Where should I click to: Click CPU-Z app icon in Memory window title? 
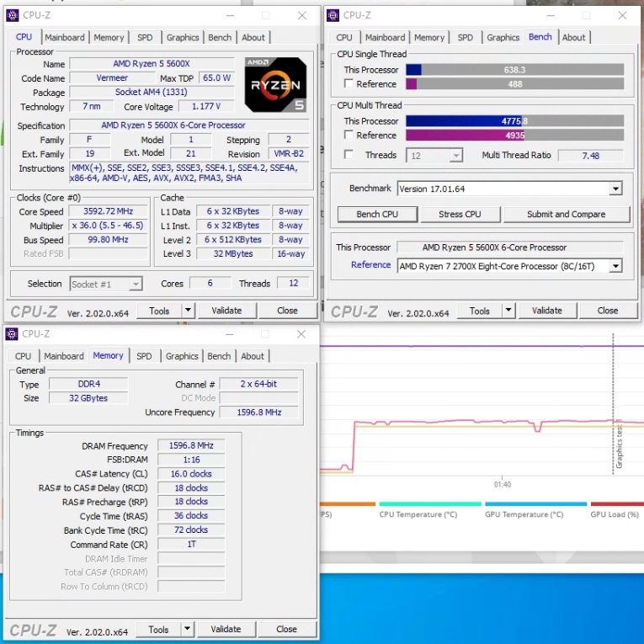(12, 334)
